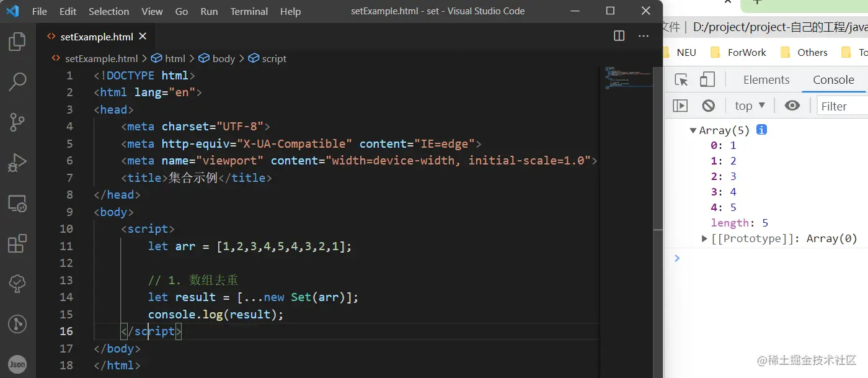Screen dimensions: 868x378
Task: Switch to the Elements tab in DevTools
Action: [766, 79]
